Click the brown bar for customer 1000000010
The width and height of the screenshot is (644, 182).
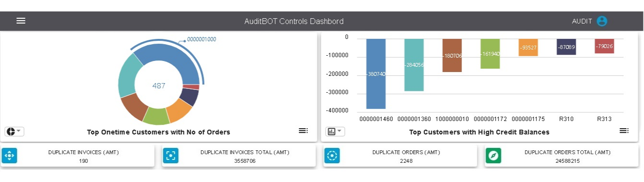coord(452,55)
